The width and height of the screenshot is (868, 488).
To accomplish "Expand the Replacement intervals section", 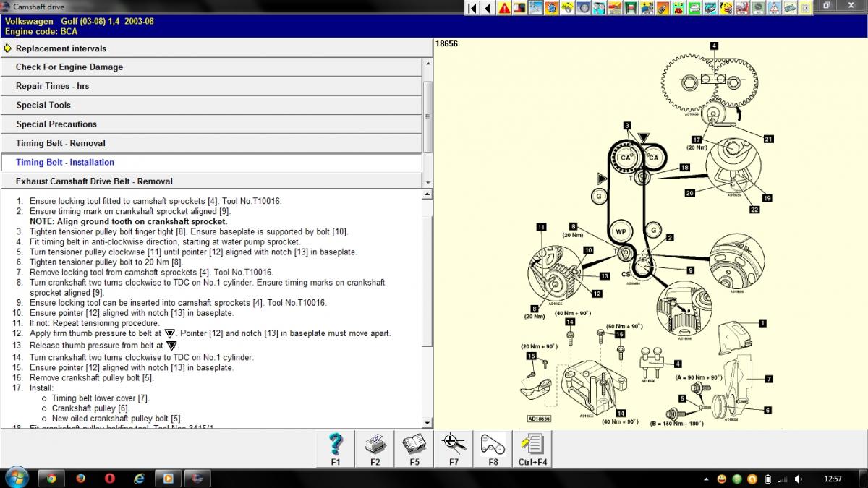I will point(61,48).
